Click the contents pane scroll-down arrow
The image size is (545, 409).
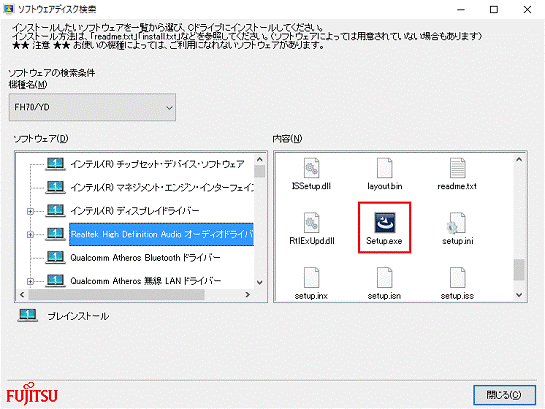(x=519, y=295)
